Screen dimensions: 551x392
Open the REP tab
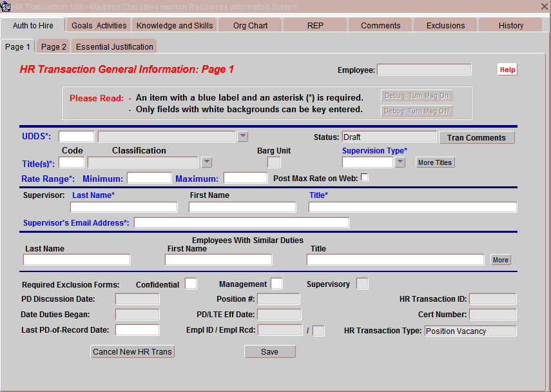pos(315,26)
